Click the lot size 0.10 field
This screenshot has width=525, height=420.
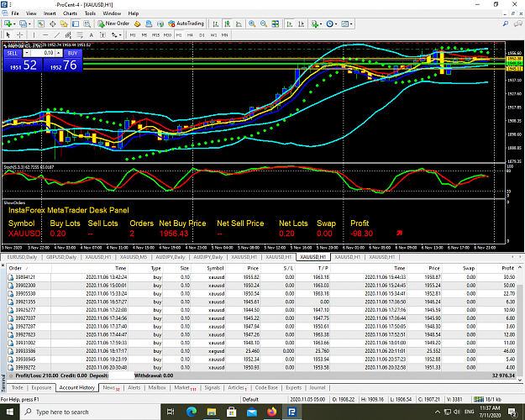coord(43,53)
